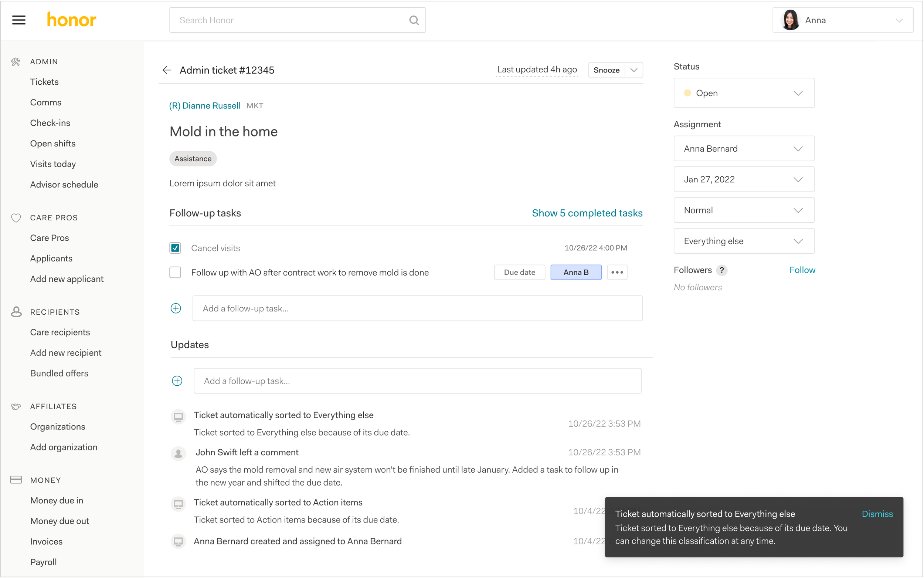This screenshot has height=578, width=924.
Task: Go back using the left arrow
Action: pos(167,70)
